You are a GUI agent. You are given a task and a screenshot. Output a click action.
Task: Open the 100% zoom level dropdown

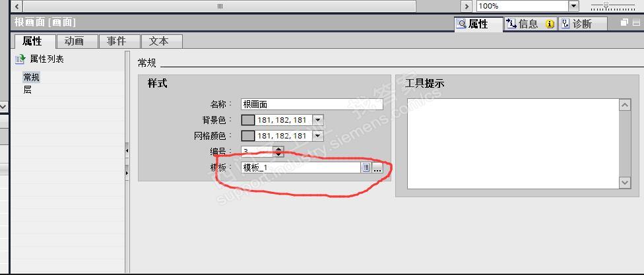click(x=574, y=6)
